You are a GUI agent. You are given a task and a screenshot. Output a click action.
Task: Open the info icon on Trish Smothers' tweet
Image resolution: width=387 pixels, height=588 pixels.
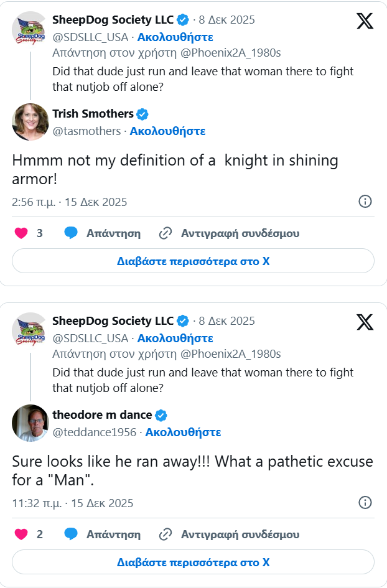[x=365, y=202]
